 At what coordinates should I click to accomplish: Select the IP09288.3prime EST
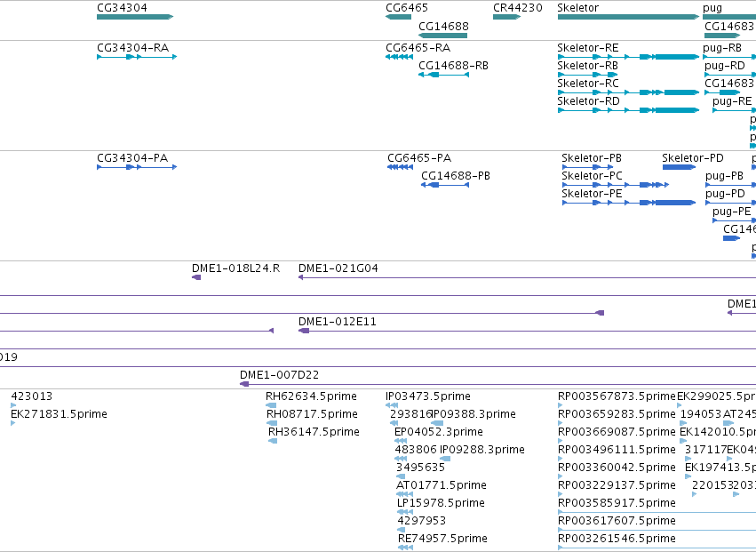pyautogui.click(x=444, y=460)
